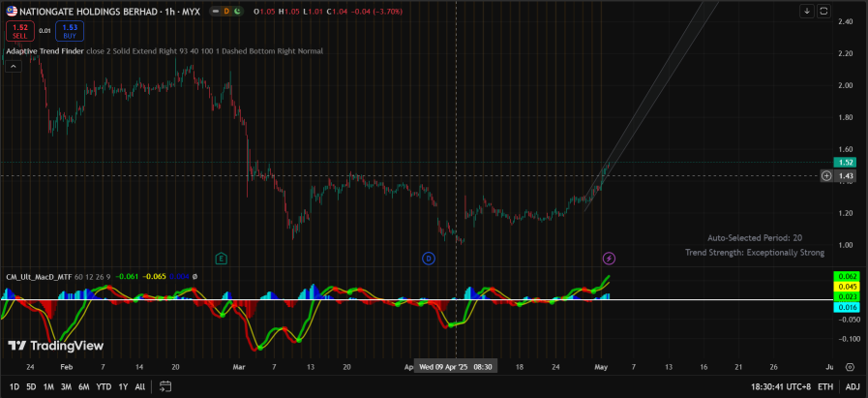The height and width of the screenshot is (398, 868).
Task: Open time axis settings gear icon
Action: (850, 366)
